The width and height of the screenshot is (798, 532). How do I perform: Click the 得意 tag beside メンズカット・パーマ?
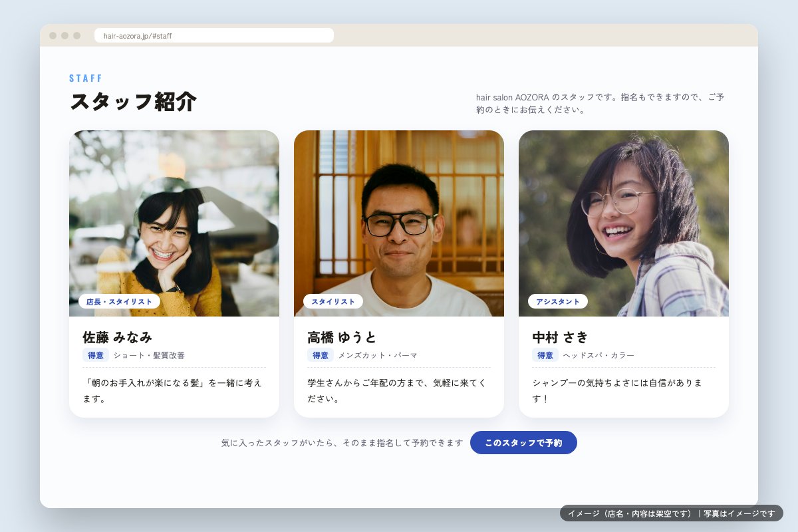click(321, 355)
